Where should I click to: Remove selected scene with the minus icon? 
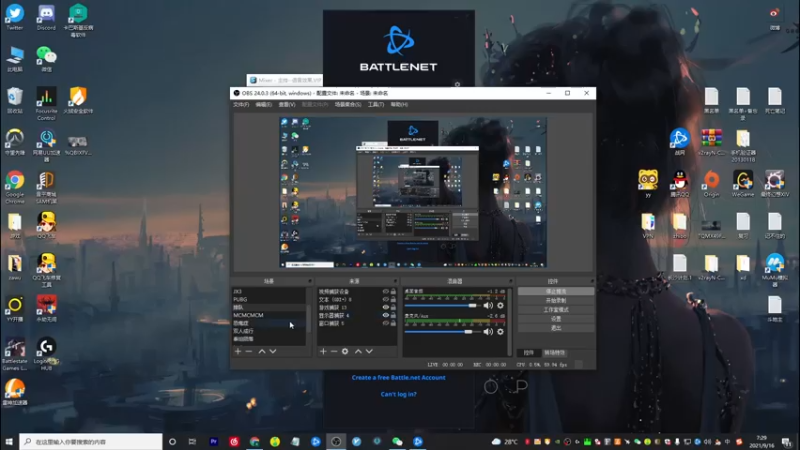click(x=249, y=351)
